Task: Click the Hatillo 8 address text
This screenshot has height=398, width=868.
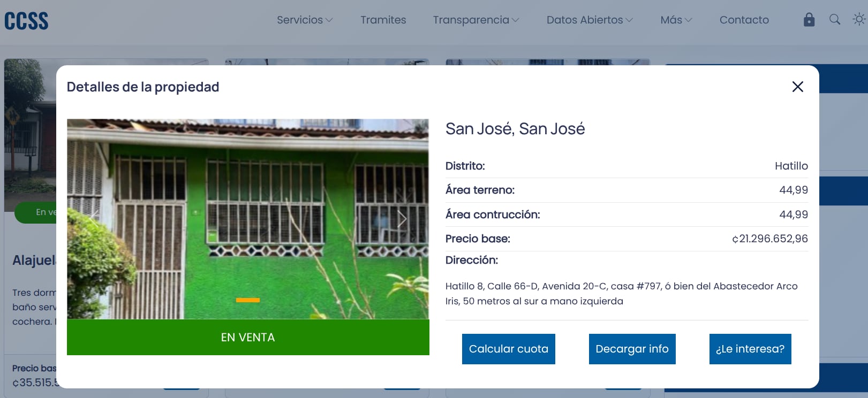Action: pyautogui.click(x=622, y=294)
